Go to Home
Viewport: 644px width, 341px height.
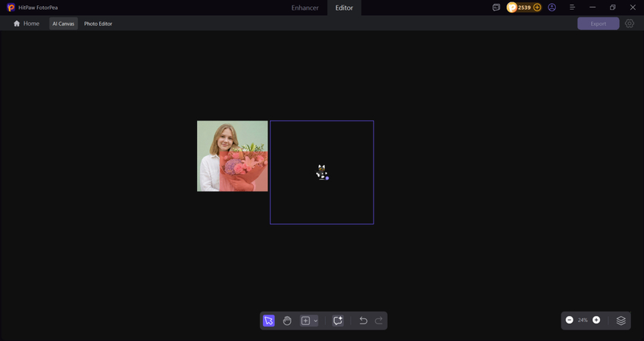click(x=27, y=23)
